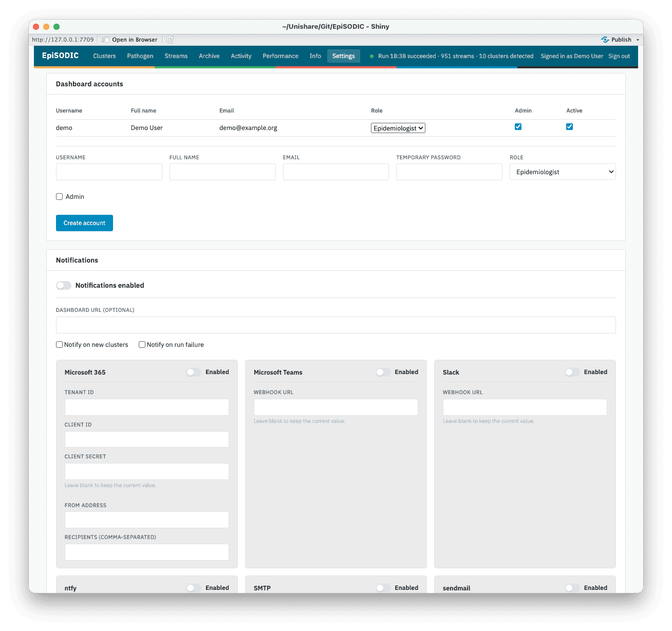
Task: View the Activity tab
Action: point(241,56)
